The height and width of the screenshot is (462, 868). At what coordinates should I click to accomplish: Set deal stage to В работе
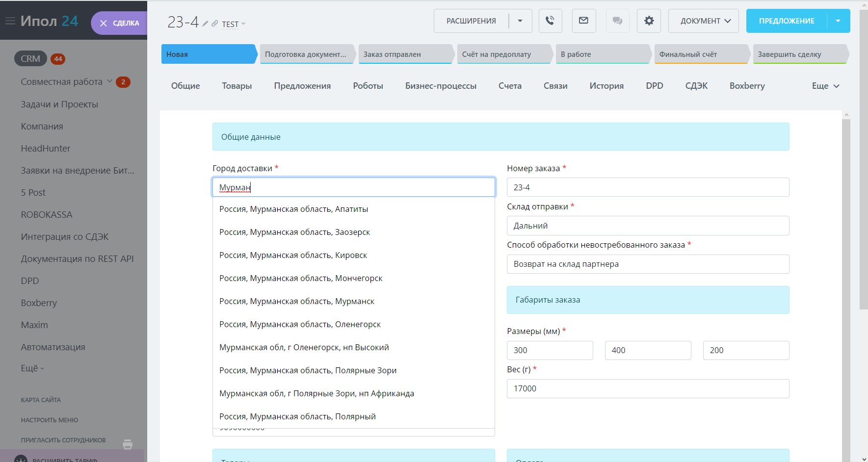tap(602, 54)
